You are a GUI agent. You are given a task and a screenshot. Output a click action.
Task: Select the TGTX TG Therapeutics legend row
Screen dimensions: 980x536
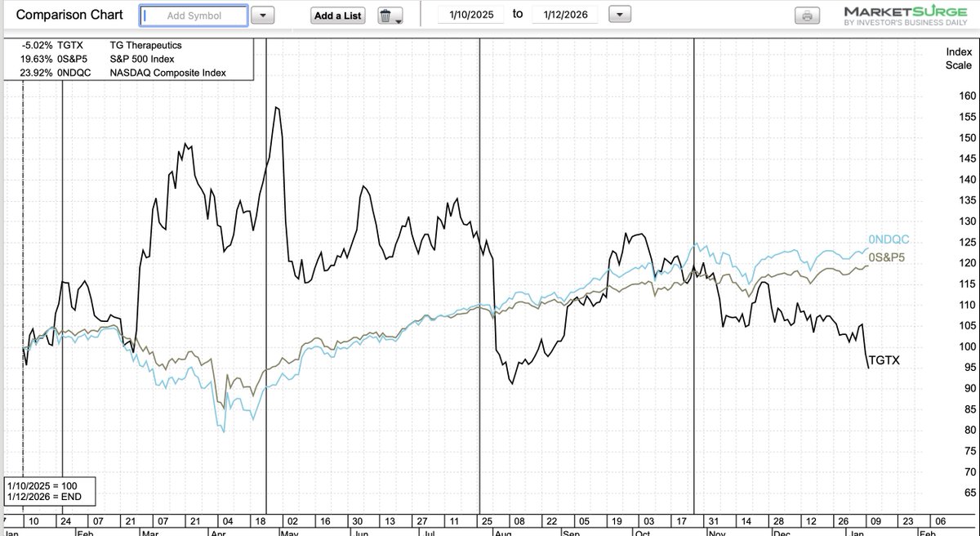tap(127, 47)
